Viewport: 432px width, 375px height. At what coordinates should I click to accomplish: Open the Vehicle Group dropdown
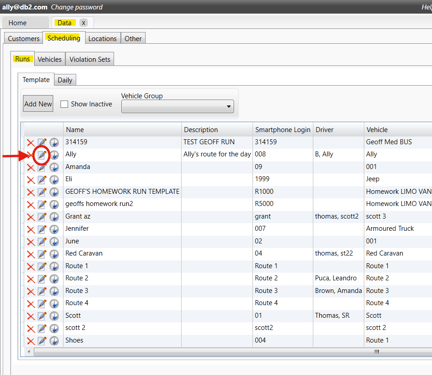tap(177, 106)
